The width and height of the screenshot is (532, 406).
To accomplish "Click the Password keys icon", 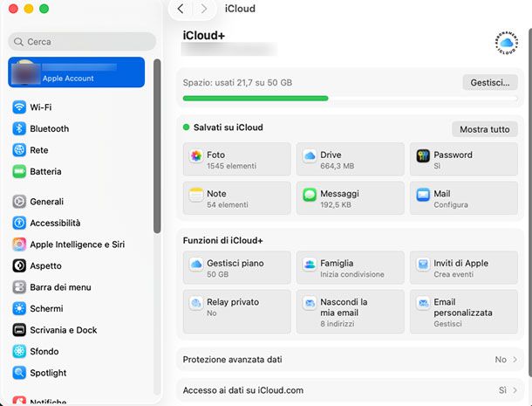I will coord(423,156).
